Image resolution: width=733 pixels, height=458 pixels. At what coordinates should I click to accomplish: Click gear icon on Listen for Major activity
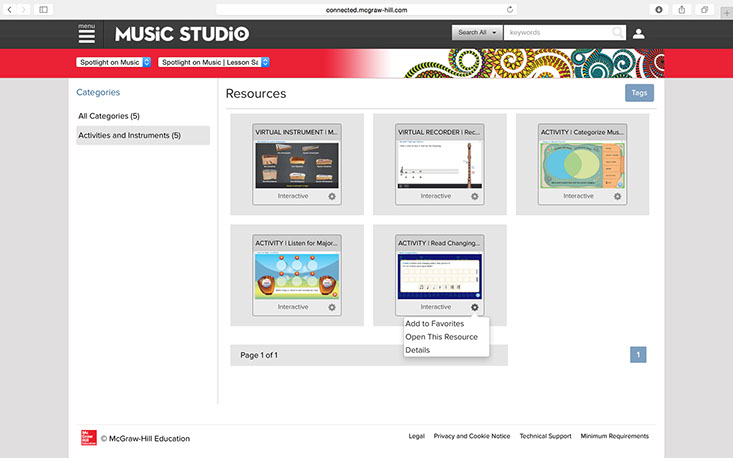tap(332, 307)
